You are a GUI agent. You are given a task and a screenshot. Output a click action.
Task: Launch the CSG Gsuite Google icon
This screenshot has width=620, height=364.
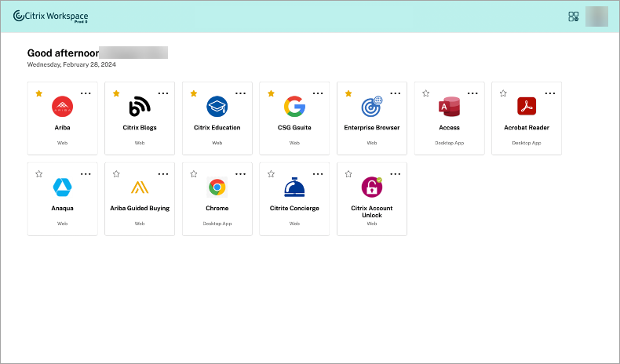click(294, 107)
